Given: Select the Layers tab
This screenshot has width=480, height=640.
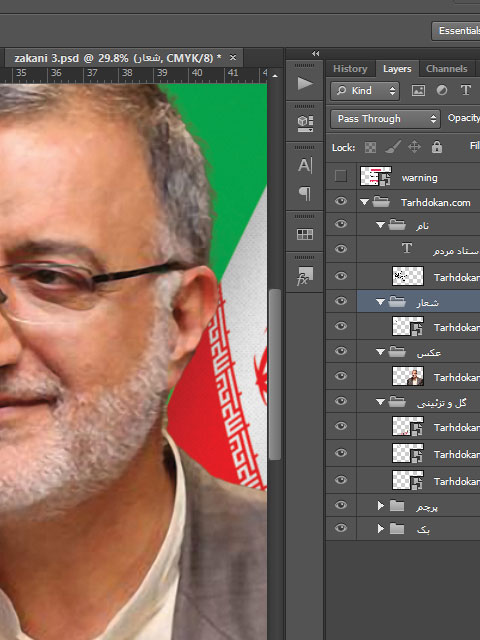Looking at the screenshot, I should coord(397,69).
